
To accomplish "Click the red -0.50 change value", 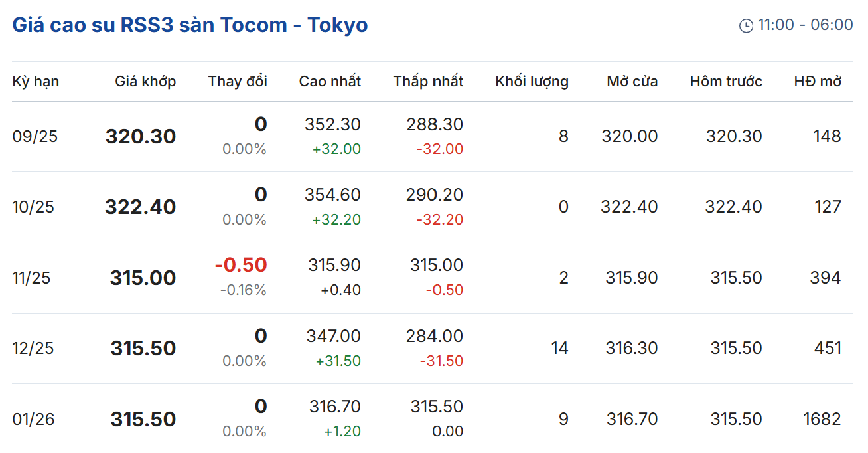I will [x=240, y=265].
